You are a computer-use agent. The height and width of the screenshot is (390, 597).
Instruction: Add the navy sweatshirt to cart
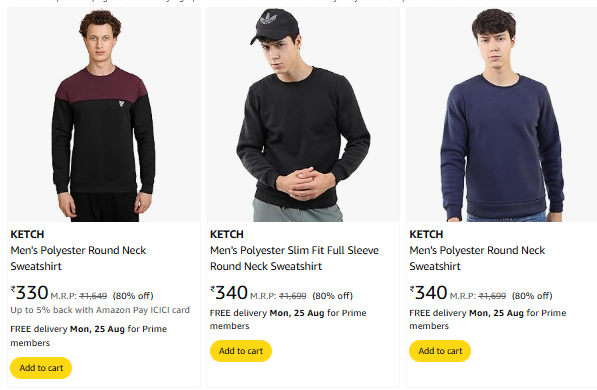(x=440, y=351)
